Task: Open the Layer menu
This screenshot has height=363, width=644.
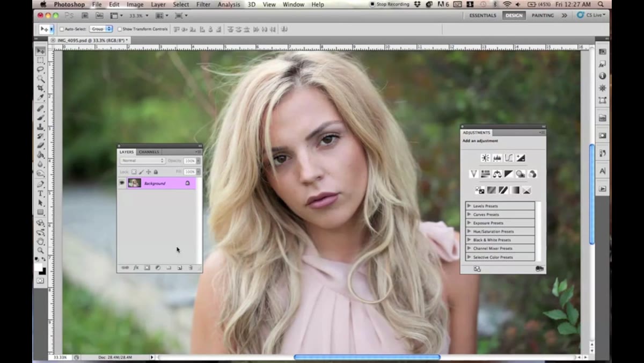Action: 158,4
